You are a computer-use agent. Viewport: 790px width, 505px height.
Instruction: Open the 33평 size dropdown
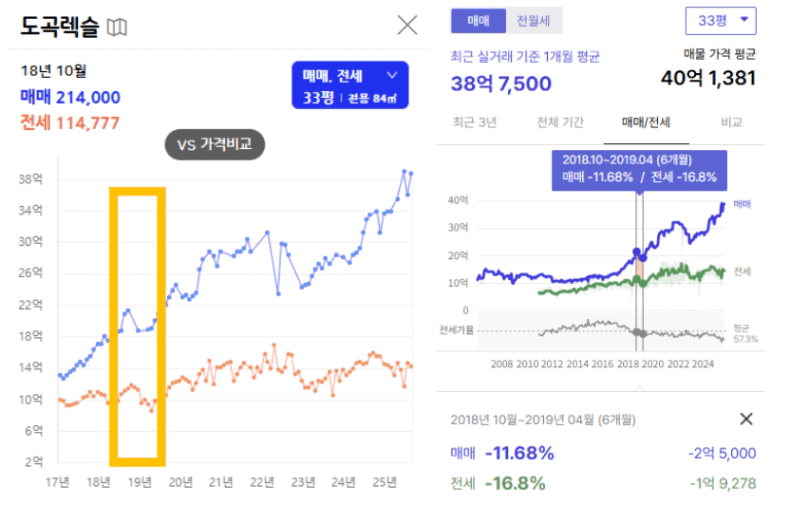(x=721, y=21)
